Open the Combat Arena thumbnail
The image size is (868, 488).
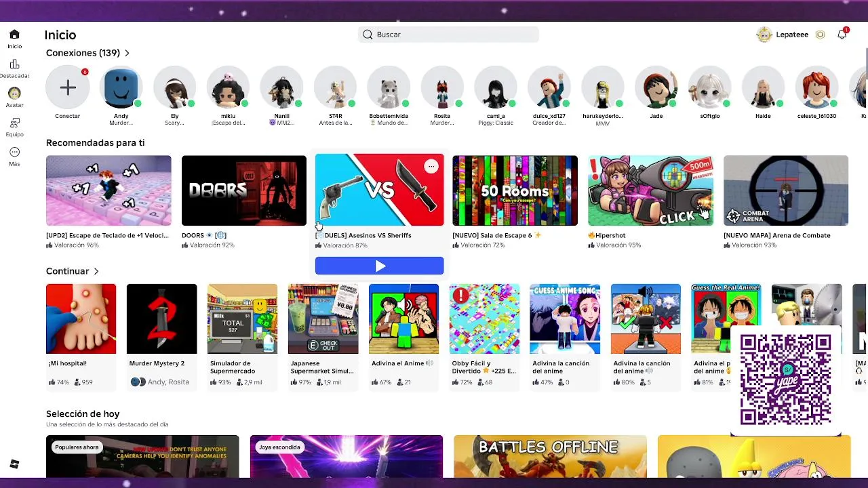pyautogui.click(x=786, y=190)
